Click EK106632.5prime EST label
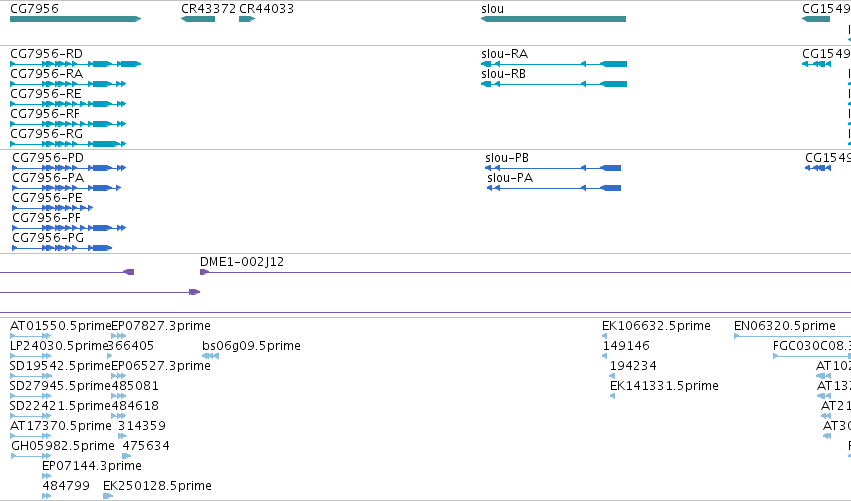Screen dimensions: 851x501 656,326
